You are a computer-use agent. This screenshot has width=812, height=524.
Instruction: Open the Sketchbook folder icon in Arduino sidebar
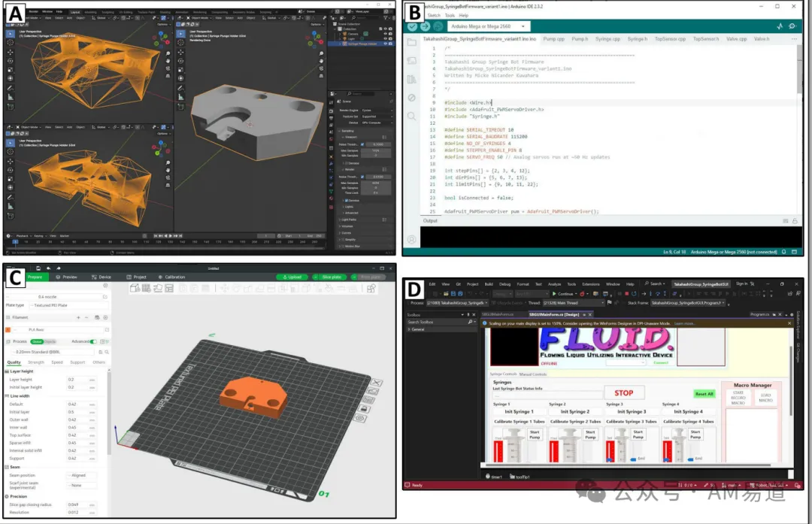coord(412,42)
